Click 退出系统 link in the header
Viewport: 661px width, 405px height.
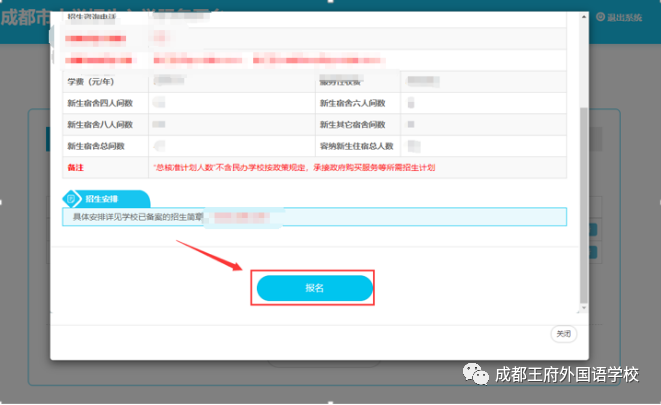coord(624,18)
